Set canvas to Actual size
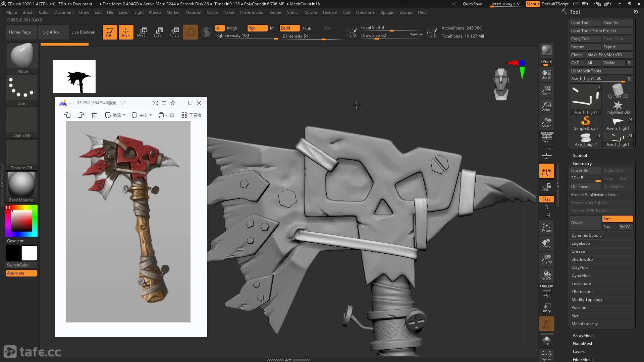644x362 pixels. (546, 107)
